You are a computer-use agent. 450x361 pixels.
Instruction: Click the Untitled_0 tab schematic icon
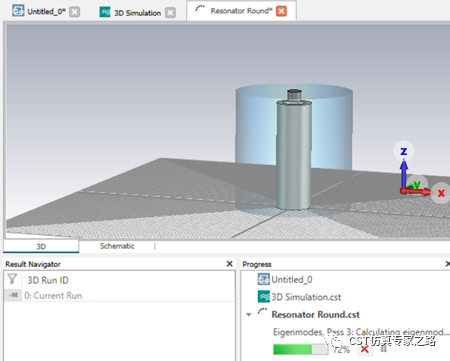click(x=18, y=11)
